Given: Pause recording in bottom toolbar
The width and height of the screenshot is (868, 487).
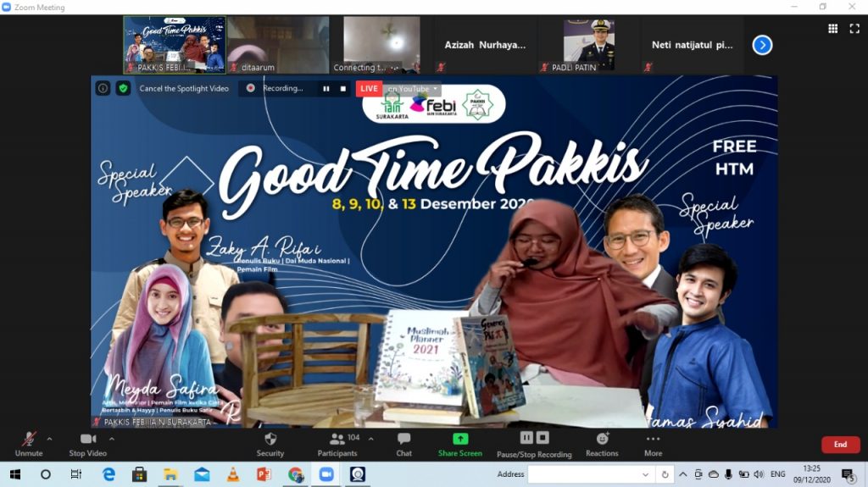Looking at the screenshot, I should (526, 438).
